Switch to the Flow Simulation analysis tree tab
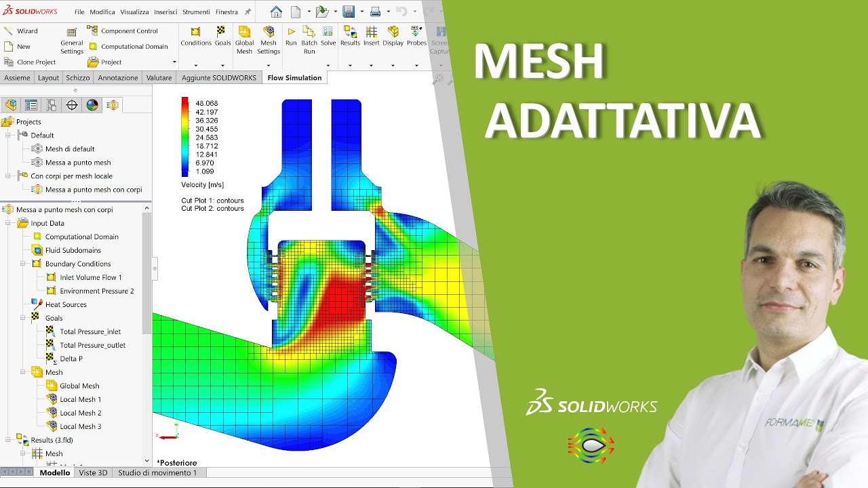 pos(113,104)
